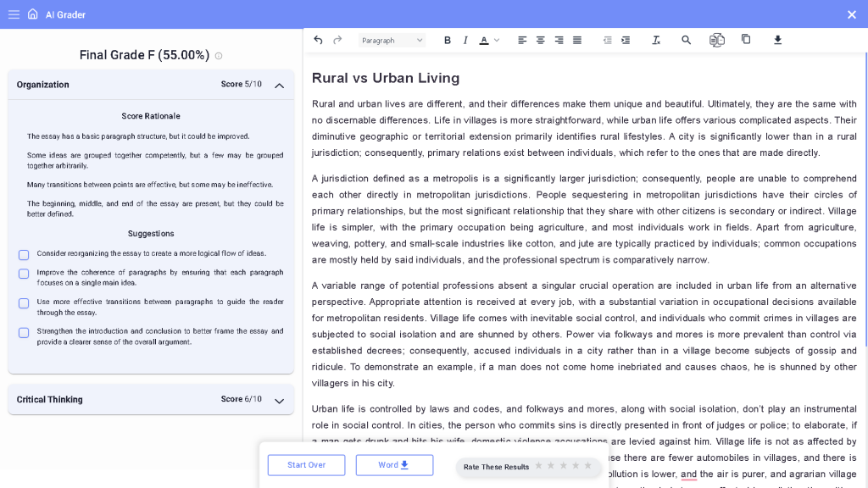Rate these results five stars
The width and height of the screenshot is (868, 488).
pos(586,465)
